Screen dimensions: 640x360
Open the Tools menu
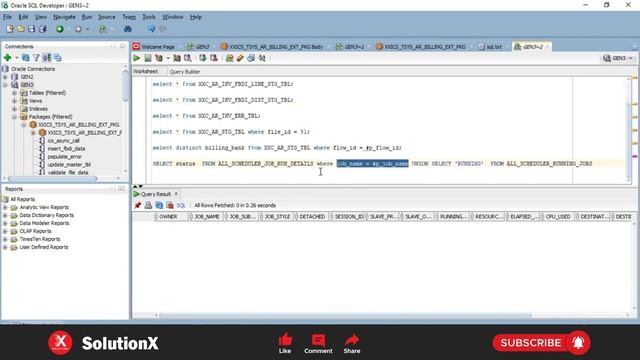149,17
